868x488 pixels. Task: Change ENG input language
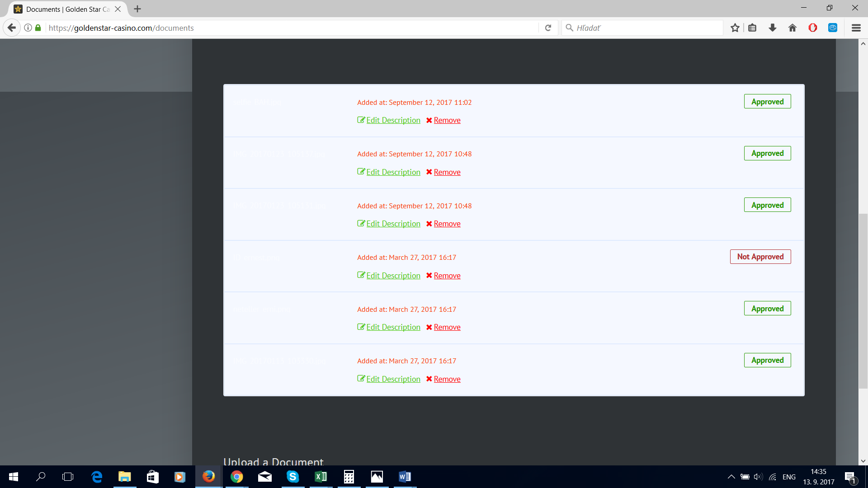(789, 477)
